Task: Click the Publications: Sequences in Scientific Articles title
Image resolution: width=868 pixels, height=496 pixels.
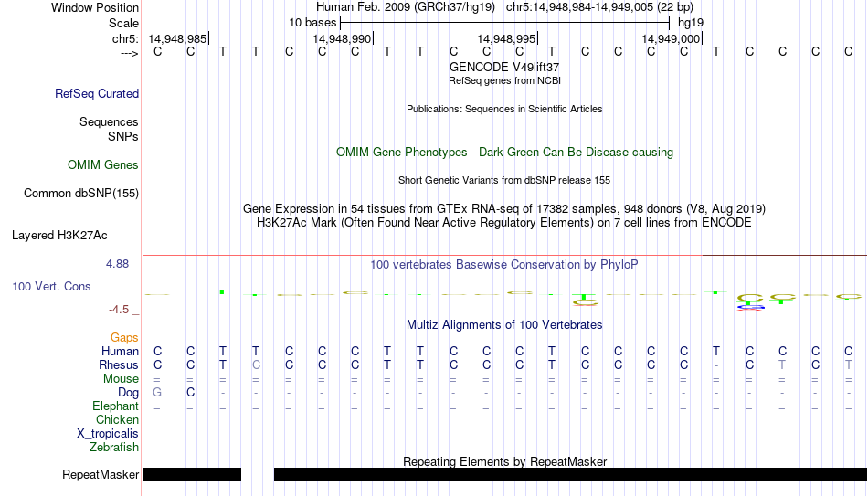Action: (x=504, y=109)
